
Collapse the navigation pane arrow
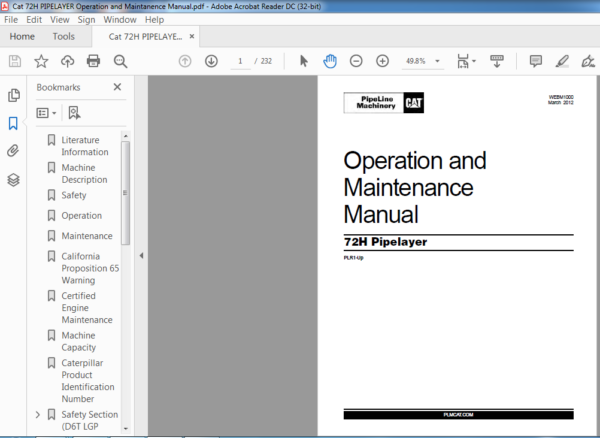[141, 256]
